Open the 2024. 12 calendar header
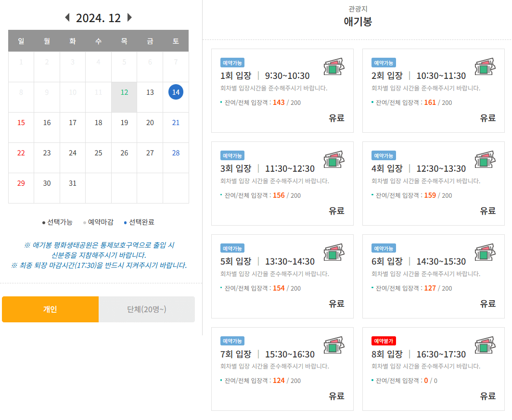Screen dimensions: 512x420 click(98, 17)
